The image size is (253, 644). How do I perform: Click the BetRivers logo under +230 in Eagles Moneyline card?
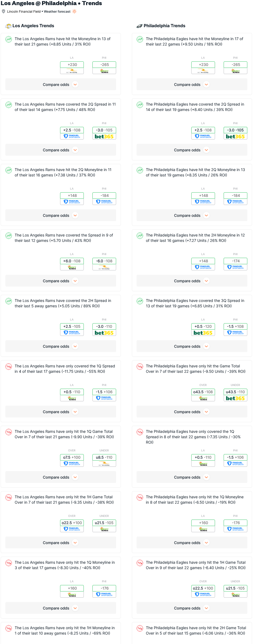tap(203, 71)
